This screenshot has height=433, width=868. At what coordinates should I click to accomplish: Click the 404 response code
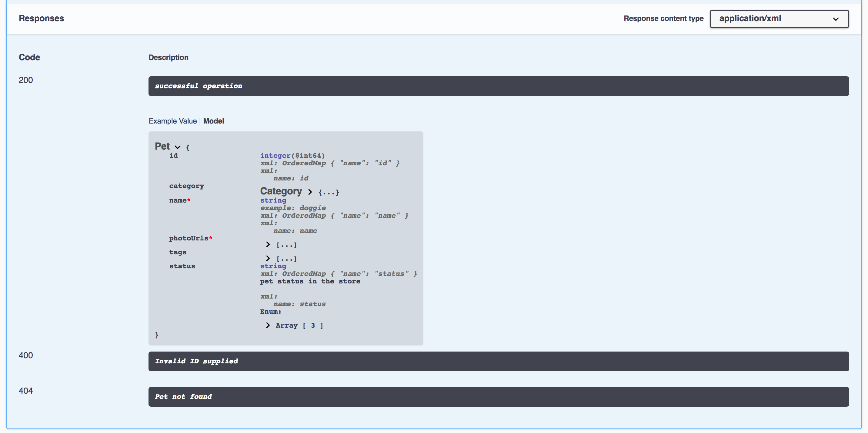[x=25, y=391]
